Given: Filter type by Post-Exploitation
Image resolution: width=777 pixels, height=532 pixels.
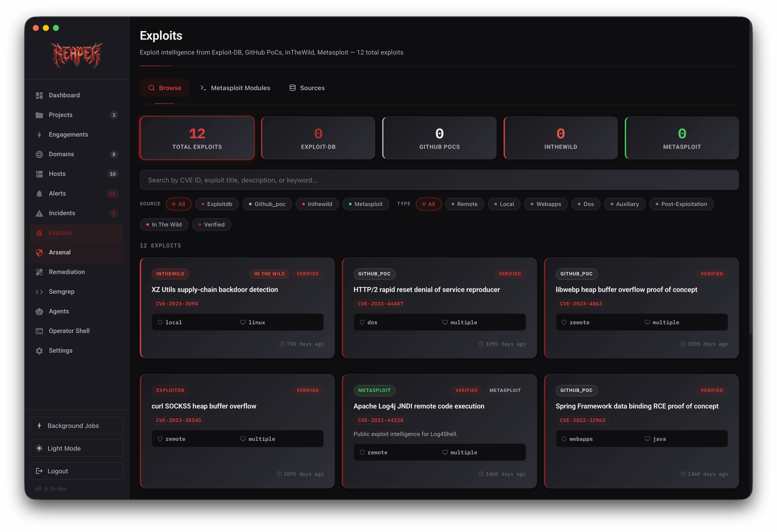Looking at the screenshot, I should pyautogui.click(x=681, y=204).
